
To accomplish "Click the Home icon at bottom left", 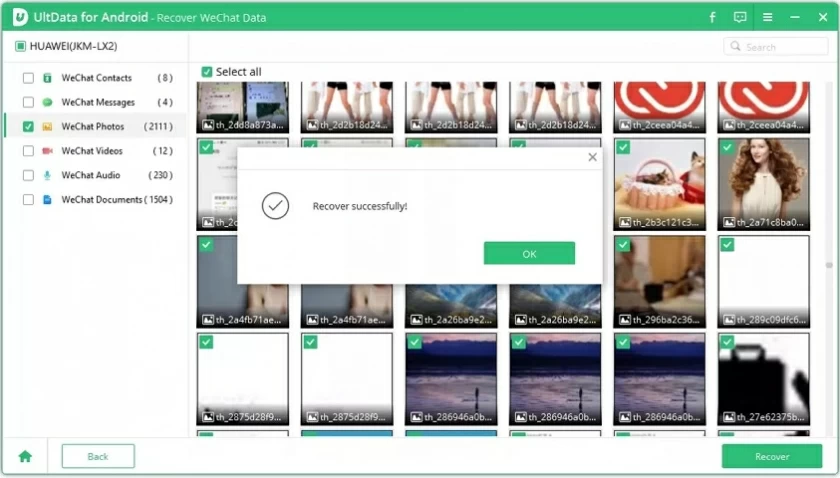I will click(x=25, y=456).
